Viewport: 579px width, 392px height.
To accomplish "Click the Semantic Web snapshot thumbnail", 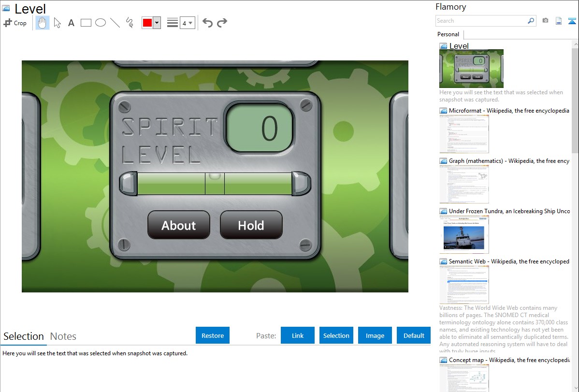I will pos(464,285).
